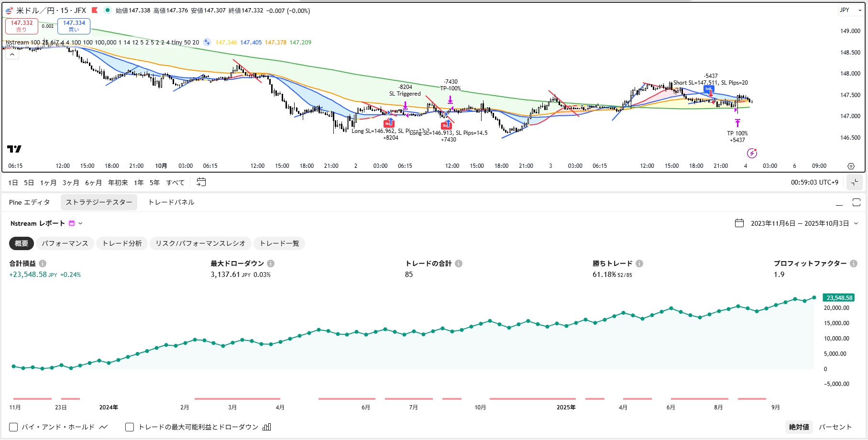Enable トレードの最大可能利益とドローダウン checkbox
Screen dimensions: 868x440
(130, 427)
